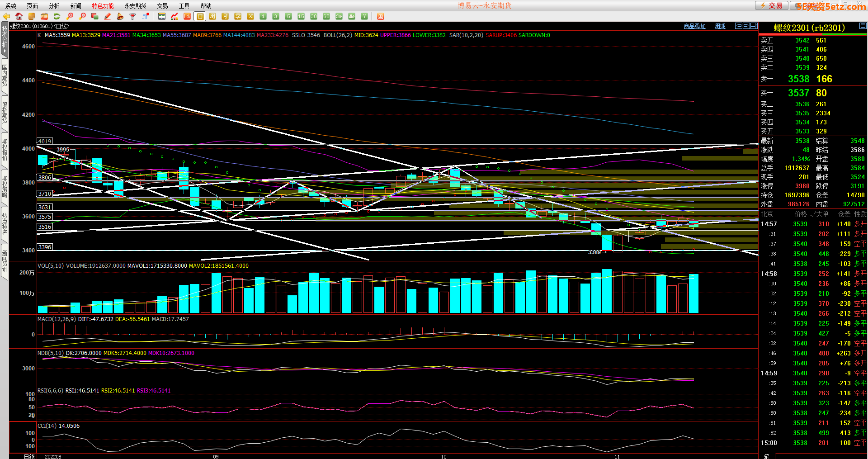Click the 4019 price level label
This screenshot has width=868, height=459.
point(44,141)
